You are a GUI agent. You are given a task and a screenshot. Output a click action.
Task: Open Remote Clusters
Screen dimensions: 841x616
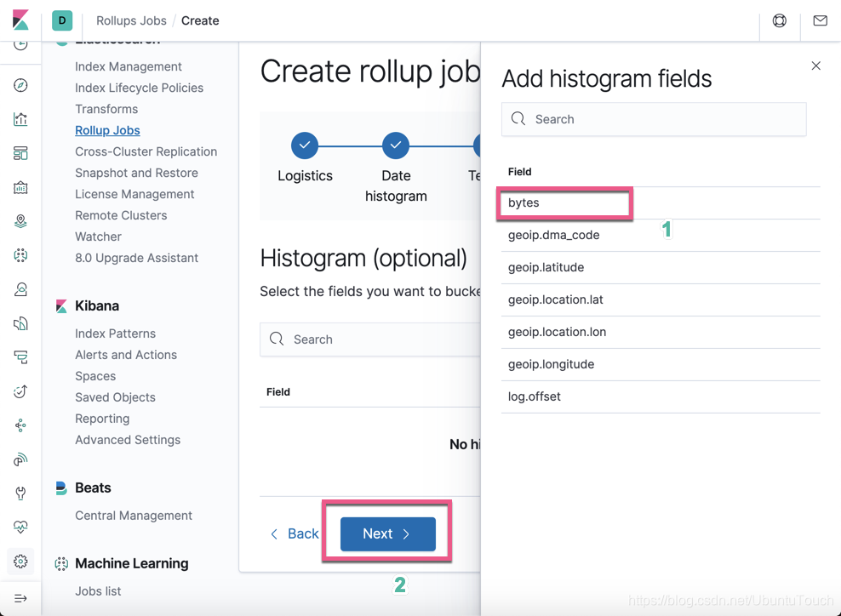point(121,215)
